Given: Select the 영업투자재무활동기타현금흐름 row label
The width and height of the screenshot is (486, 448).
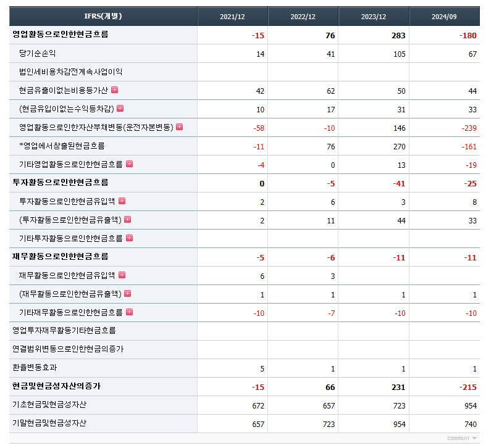Looking at the screenshot, I should (64, 331).
